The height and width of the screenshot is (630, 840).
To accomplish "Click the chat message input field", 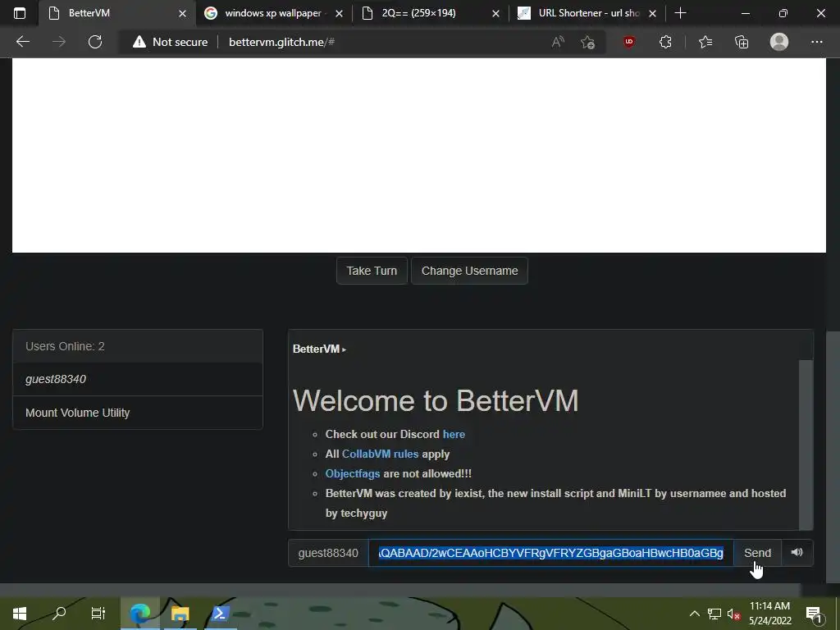I will pos(550,553).
